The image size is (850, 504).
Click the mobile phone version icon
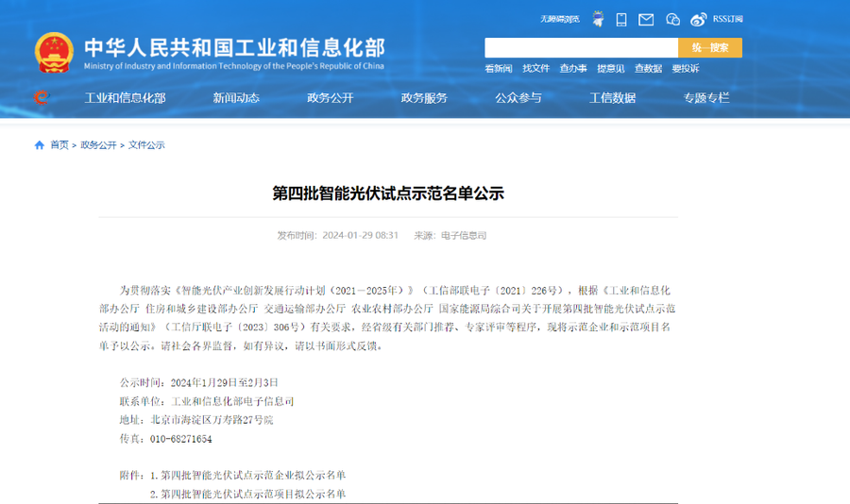621,19
